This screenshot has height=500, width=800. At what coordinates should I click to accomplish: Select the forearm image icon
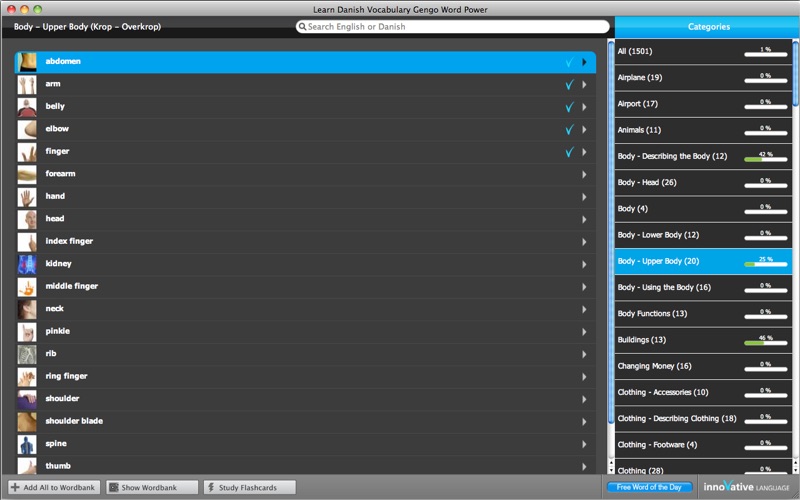tap(27, 174)
